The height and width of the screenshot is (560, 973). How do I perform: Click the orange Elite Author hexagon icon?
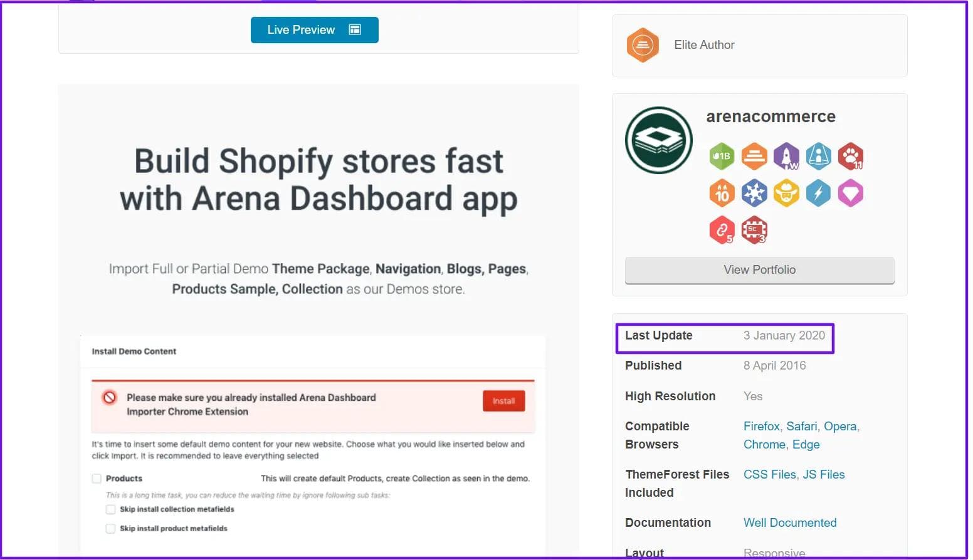click(x=643, y=45)
